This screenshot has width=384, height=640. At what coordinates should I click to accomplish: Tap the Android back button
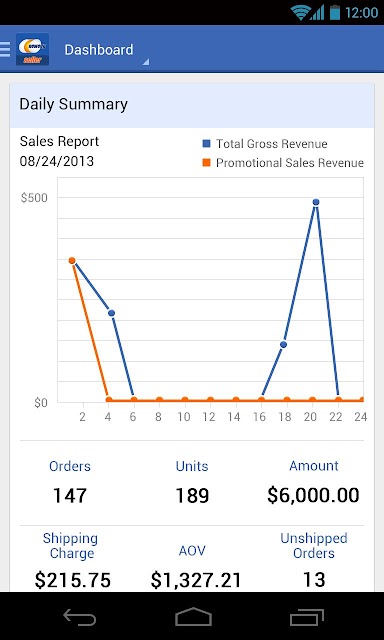tap(80, 616)
